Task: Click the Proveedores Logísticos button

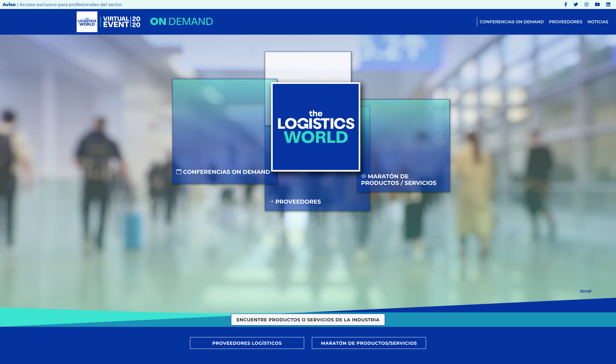Action: click(247, 343)
